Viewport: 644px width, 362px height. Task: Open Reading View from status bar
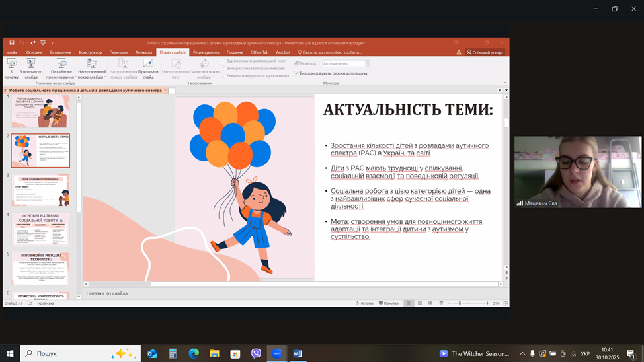430,303
